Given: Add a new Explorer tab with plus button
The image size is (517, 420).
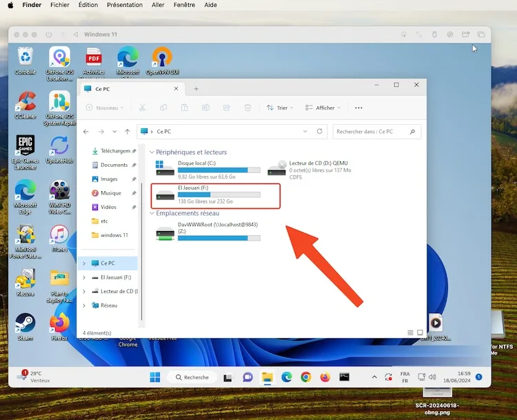Looking at the screenshot, I should (x=196, y=89).
